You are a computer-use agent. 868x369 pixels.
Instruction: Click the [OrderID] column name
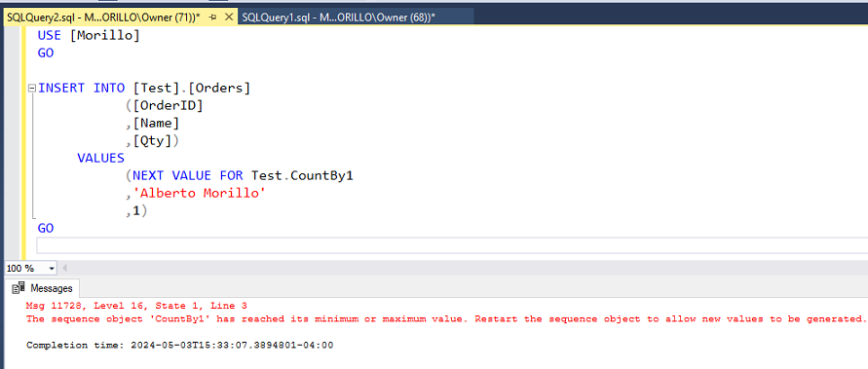(x=168, y=105)
